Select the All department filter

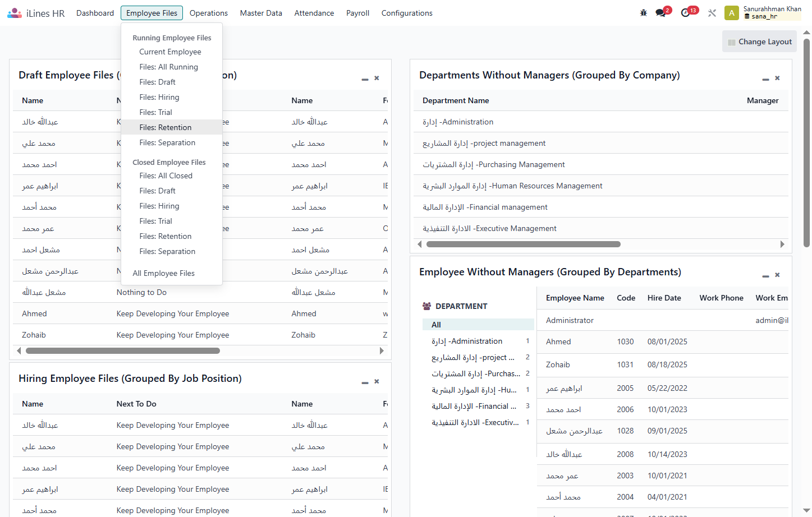478,325
